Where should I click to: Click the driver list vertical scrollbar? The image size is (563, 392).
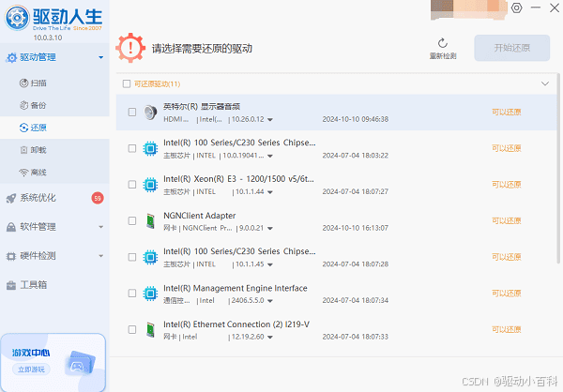click(558, 169)
